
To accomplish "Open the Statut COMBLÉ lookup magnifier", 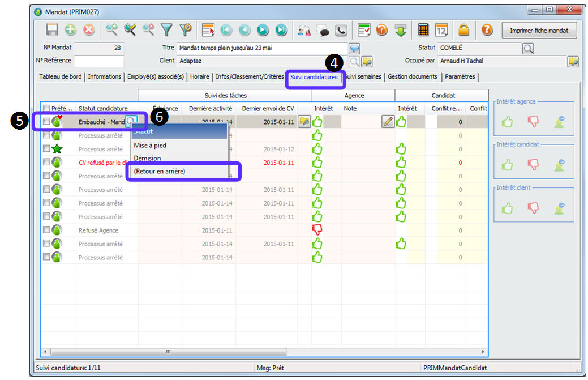I will 527,49.
